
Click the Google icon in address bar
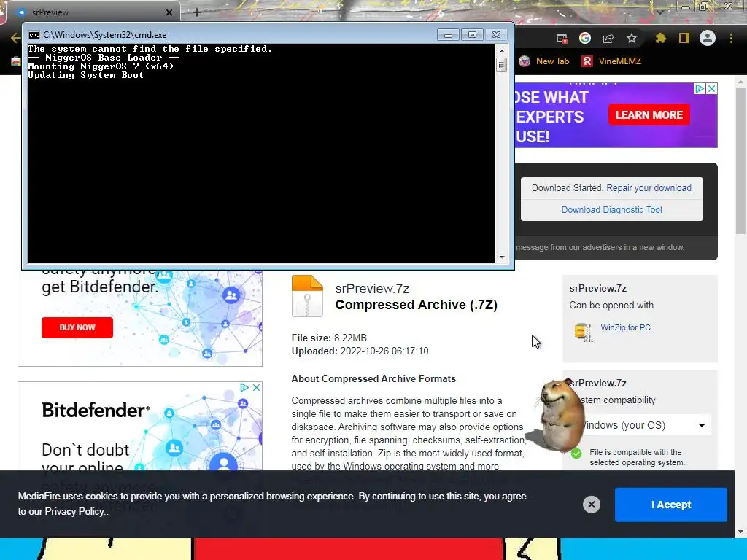tap(585, 38)
